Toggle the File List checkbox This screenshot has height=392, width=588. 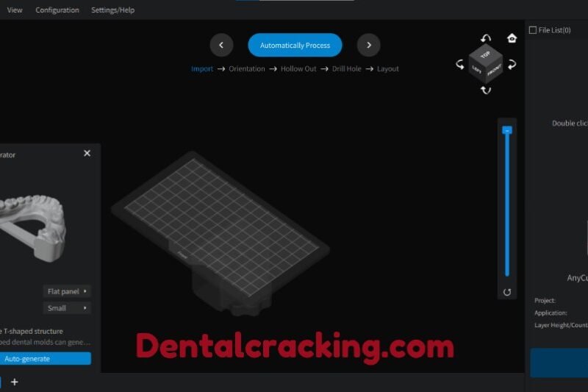point(533,30)
